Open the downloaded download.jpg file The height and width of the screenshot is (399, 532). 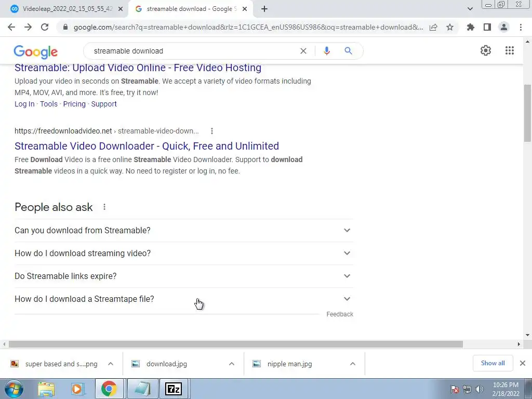coord(159,364)
